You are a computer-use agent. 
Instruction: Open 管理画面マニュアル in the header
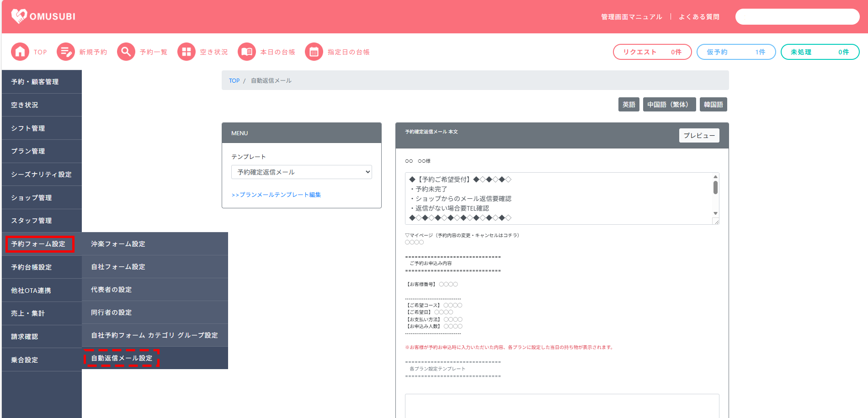631,17
